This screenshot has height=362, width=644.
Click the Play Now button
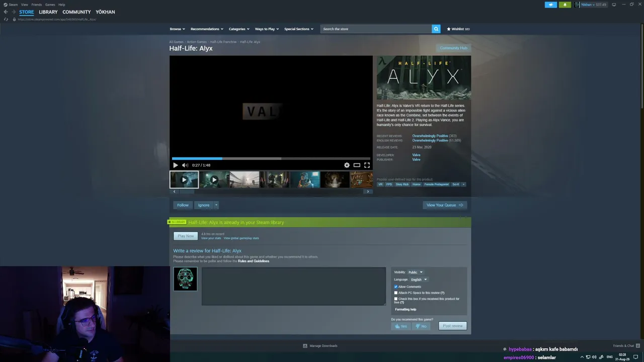(186, 236)
